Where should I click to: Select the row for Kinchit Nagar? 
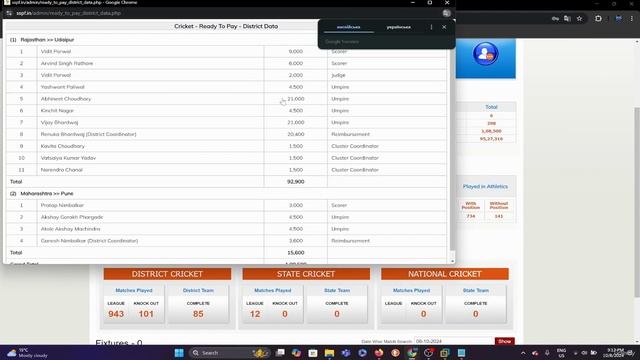pyautogui.click(x=227, y=111)
